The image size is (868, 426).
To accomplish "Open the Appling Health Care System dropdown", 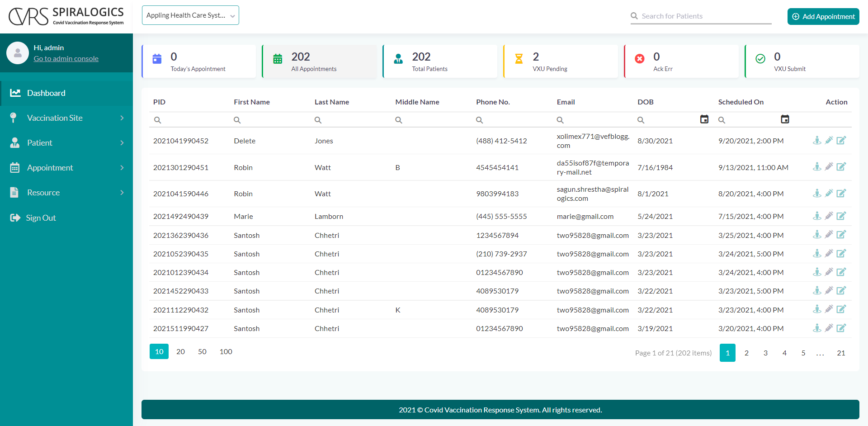I will pyautogui.click(x=190, y=15).
